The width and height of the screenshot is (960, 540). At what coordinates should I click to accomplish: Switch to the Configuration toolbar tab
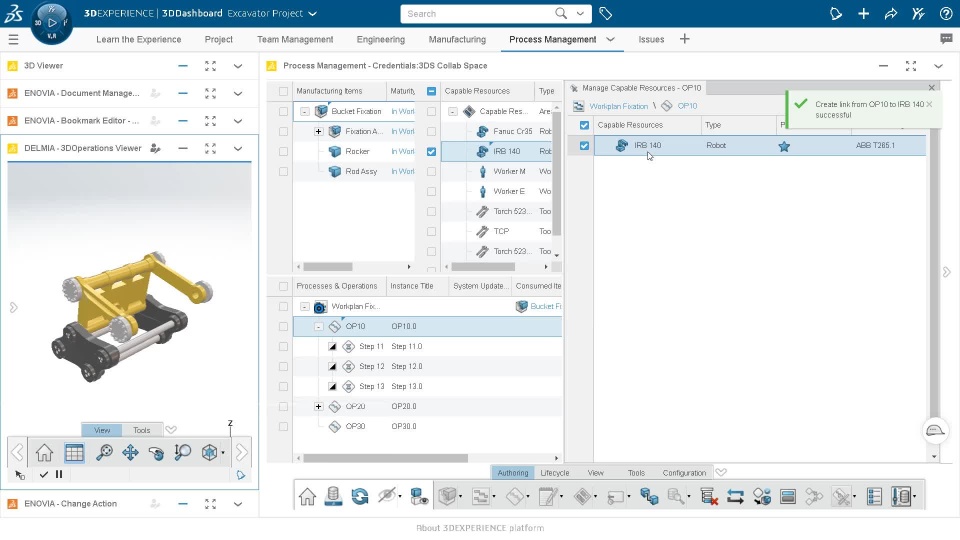(684, 473)
